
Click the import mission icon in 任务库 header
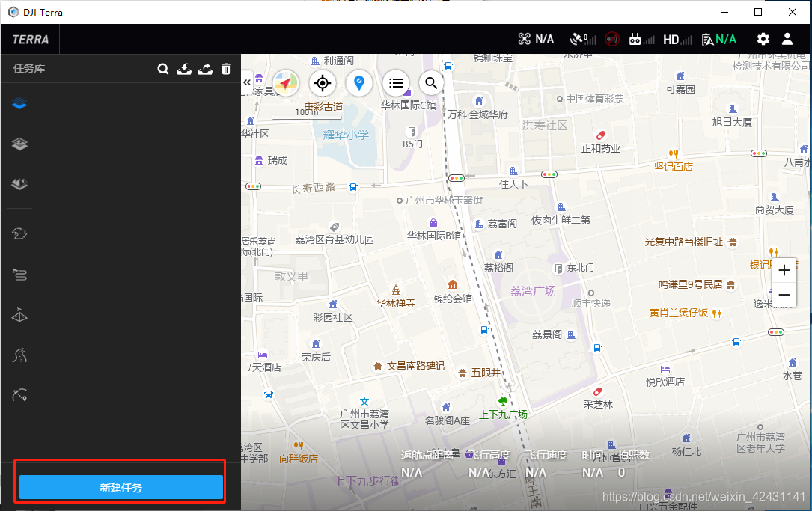click(184, 69)
